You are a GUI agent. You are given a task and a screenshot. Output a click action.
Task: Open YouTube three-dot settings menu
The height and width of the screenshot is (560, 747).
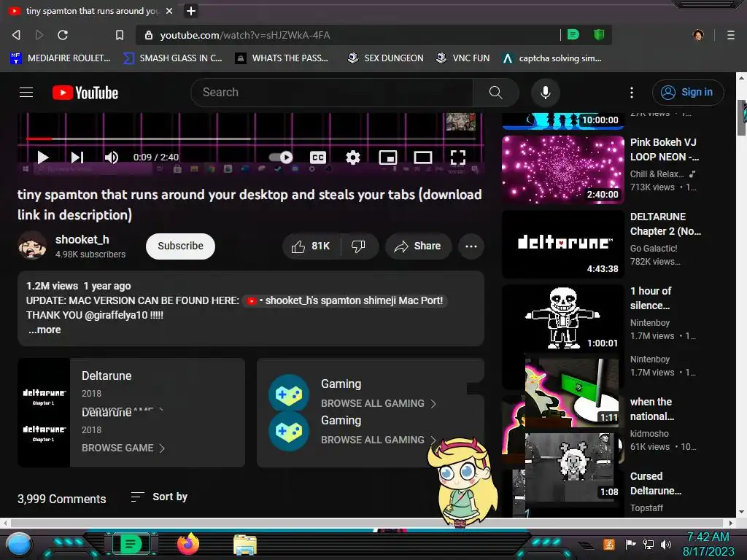tap(632, 93)
